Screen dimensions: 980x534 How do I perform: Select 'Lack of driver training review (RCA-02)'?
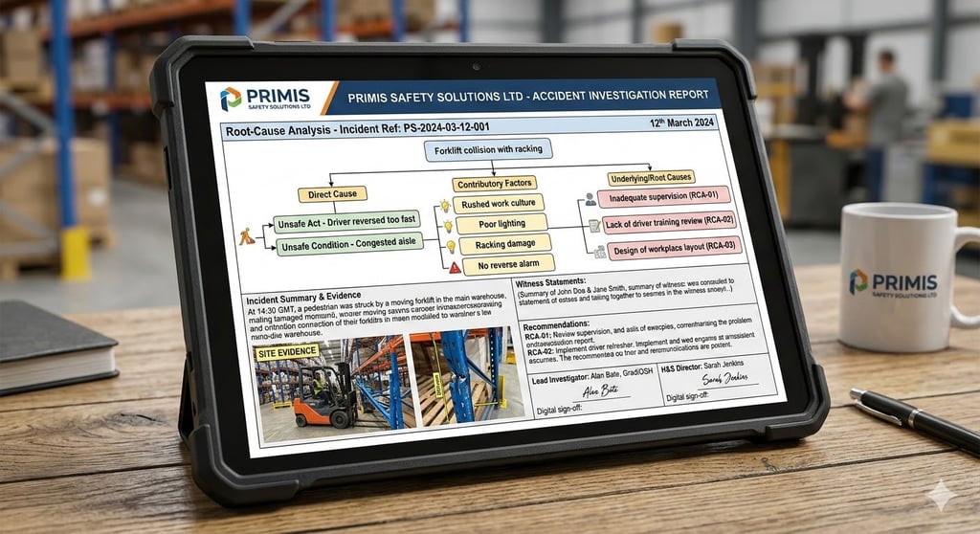(669, 223)
